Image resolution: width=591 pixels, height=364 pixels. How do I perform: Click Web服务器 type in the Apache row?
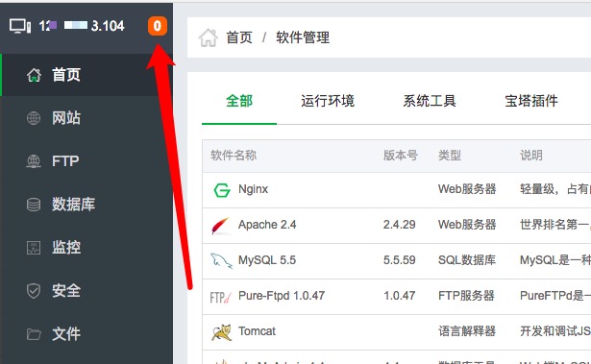[x=467, y=225]
